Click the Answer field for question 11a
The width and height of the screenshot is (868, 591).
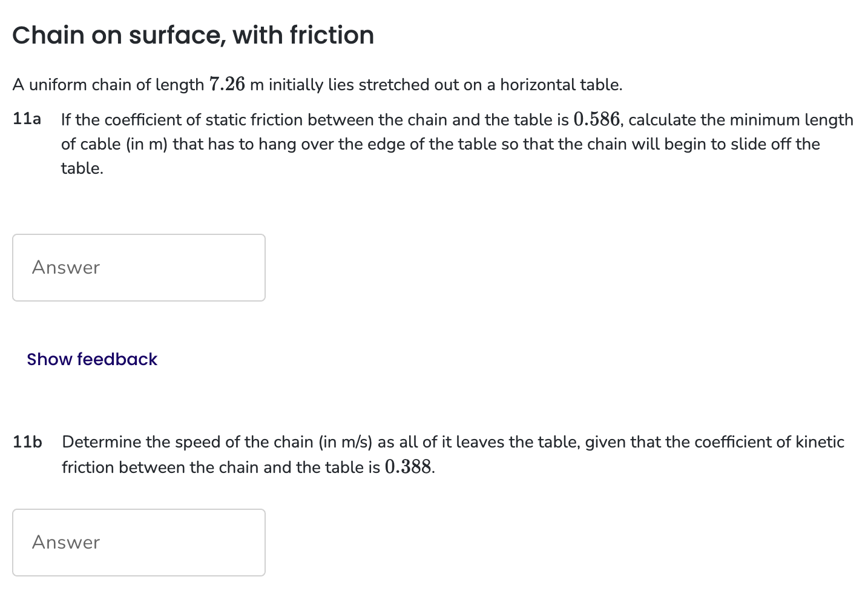coord(138,267)
